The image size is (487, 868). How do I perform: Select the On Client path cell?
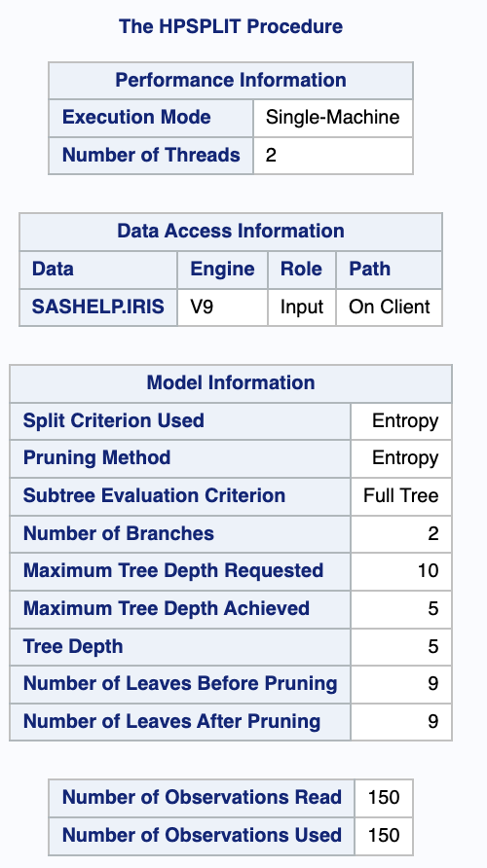coord(389,307)
